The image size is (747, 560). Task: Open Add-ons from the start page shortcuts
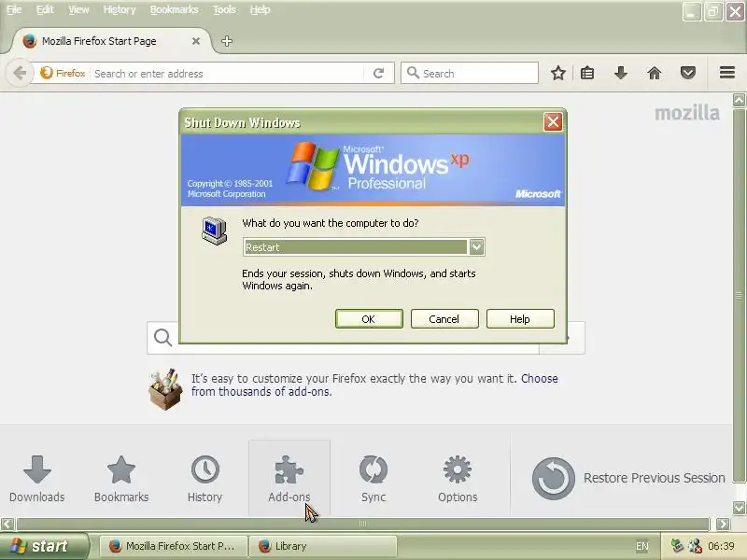coord(289,479)
